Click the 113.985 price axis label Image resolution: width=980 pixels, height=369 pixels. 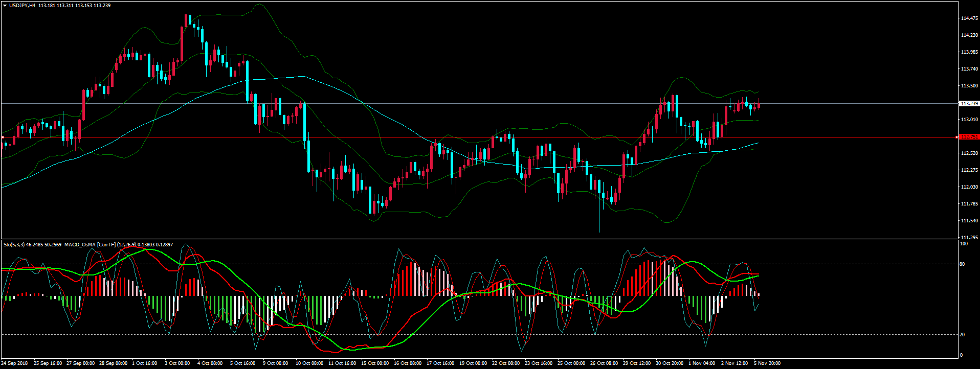[969, 52]
